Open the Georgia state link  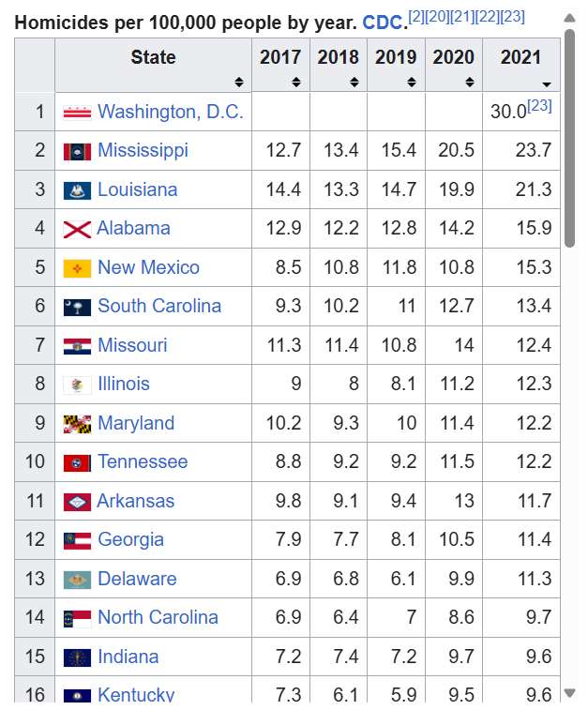pyautogui.click(x=130, y=539)
